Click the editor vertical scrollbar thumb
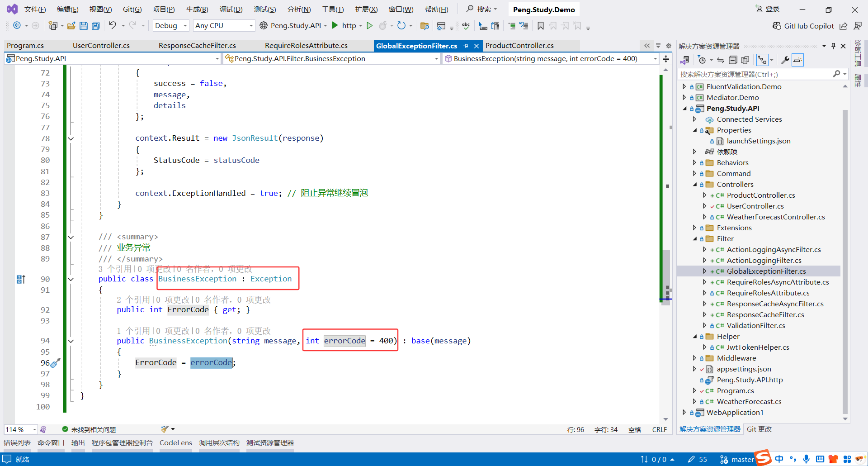868x466 pixels. pos(666,277)
